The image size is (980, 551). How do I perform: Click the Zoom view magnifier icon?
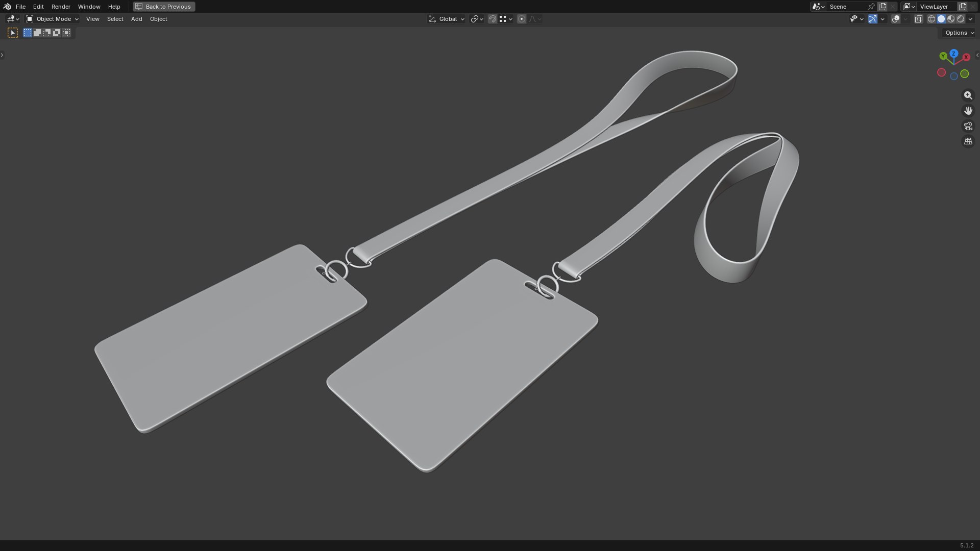point(968,95)
